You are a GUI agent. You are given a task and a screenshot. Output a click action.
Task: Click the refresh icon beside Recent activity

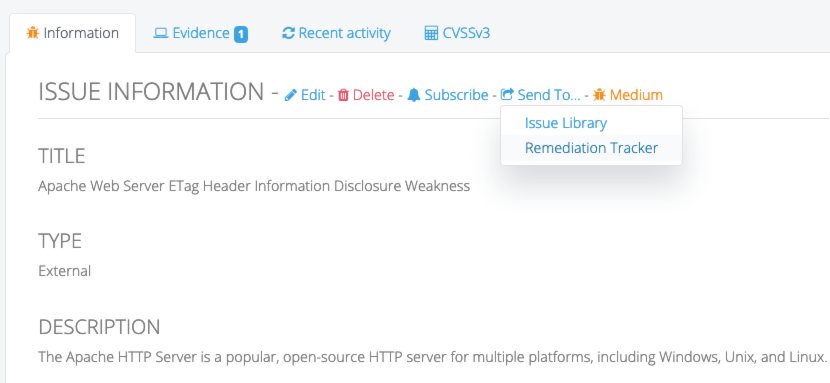[288, 33]
